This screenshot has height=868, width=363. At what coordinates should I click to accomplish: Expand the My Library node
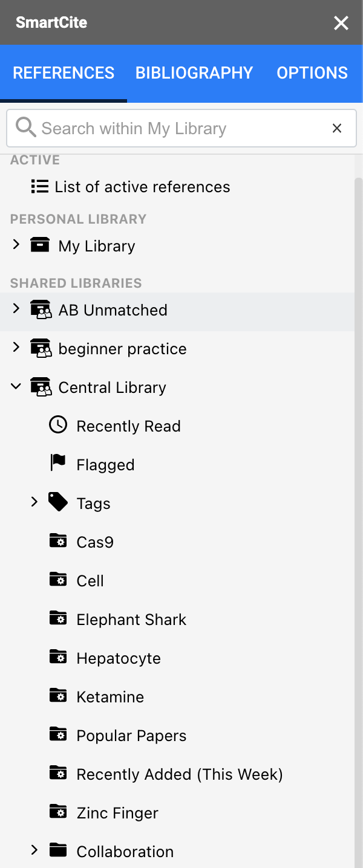[x=16, y=245]
